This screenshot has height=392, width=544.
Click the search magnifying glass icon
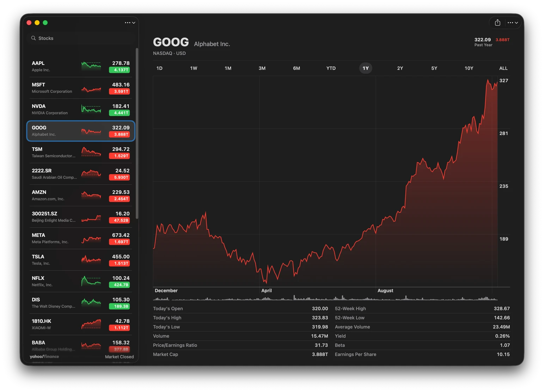click(x=33, y=38)
